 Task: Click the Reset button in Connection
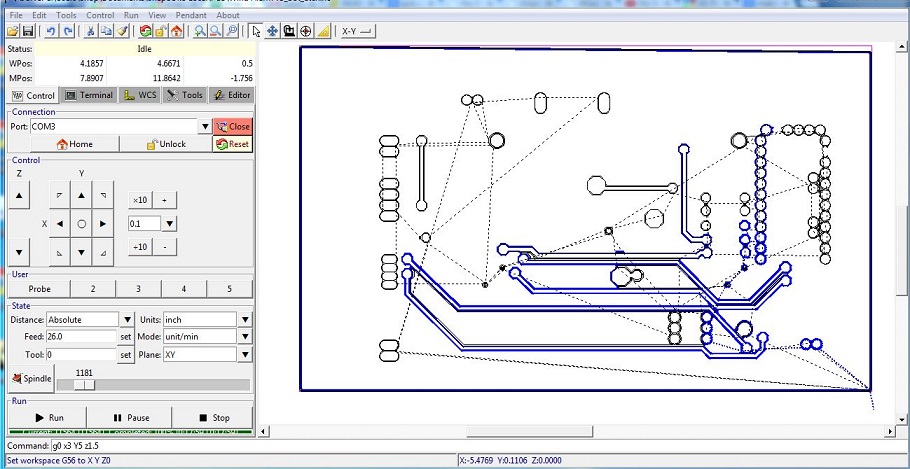tap(233, 144)
